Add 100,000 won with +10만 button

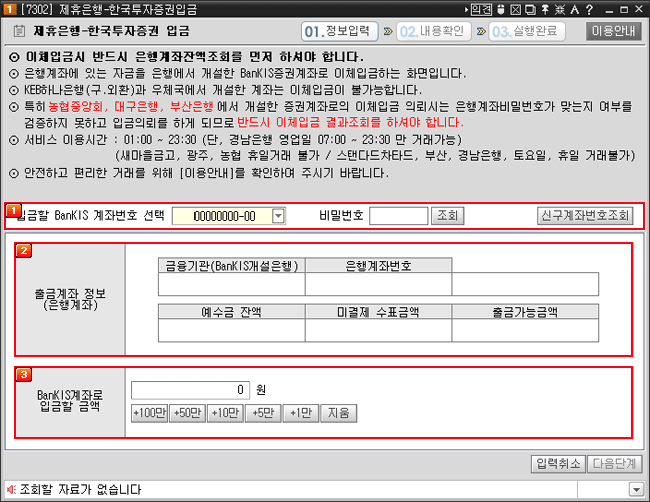point(225,413)
